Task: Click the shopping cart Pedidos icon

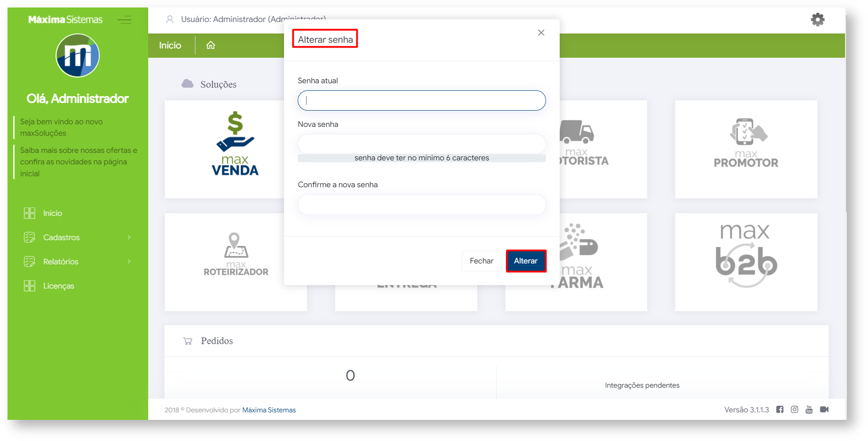Action: [188, 341]
